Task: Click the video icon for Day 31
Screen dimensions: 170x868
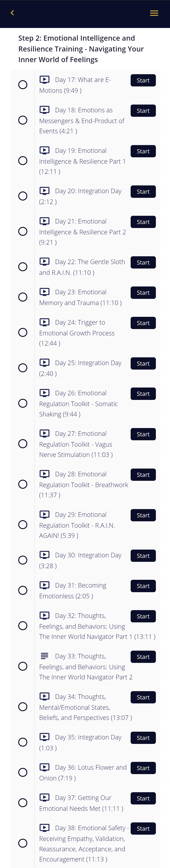Action: [44, 585]
